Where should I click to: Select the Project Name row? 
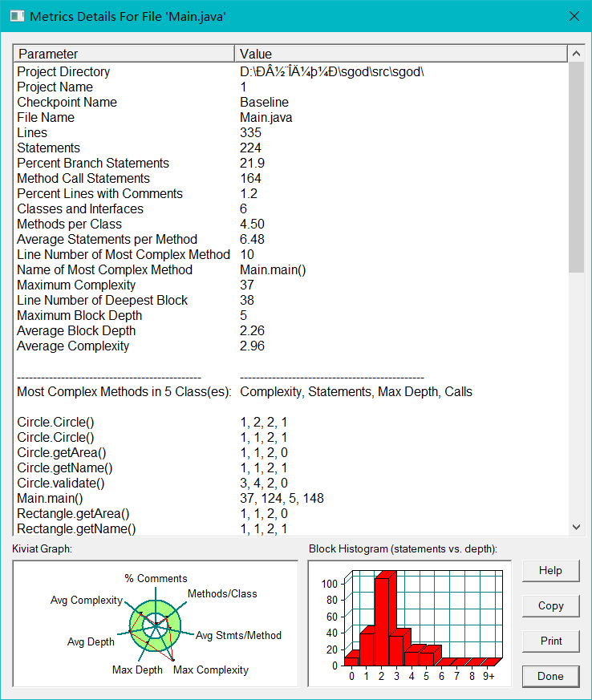(x=290, y=87)
